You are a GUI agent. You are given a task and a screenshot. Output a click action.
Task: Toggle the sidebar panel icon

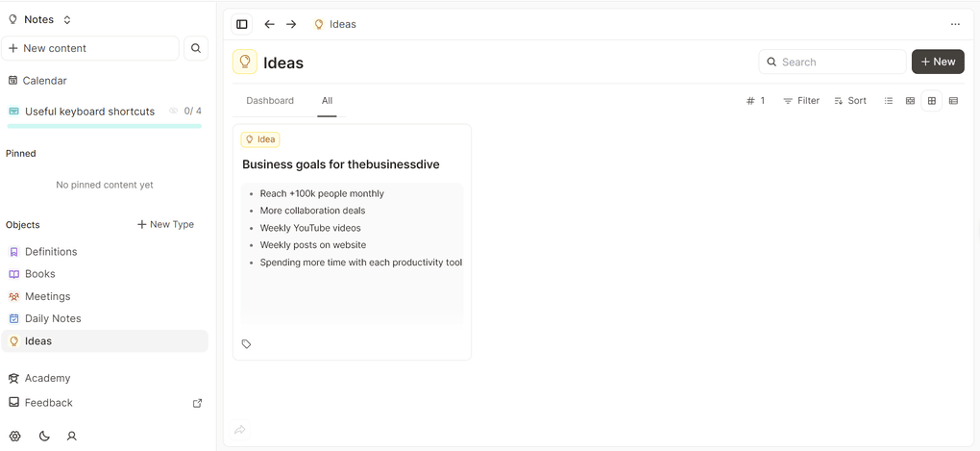[242, 24]
